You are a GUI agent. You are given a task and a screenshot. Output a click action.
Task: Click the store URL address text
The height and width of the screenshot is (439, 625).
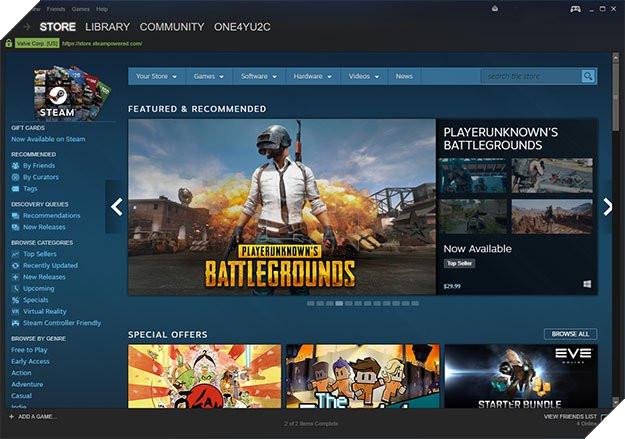[x=102, y=43]
